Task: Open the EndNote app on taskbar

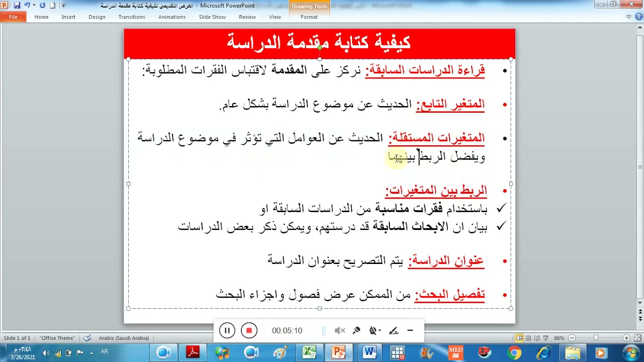Action: [485, 353]
